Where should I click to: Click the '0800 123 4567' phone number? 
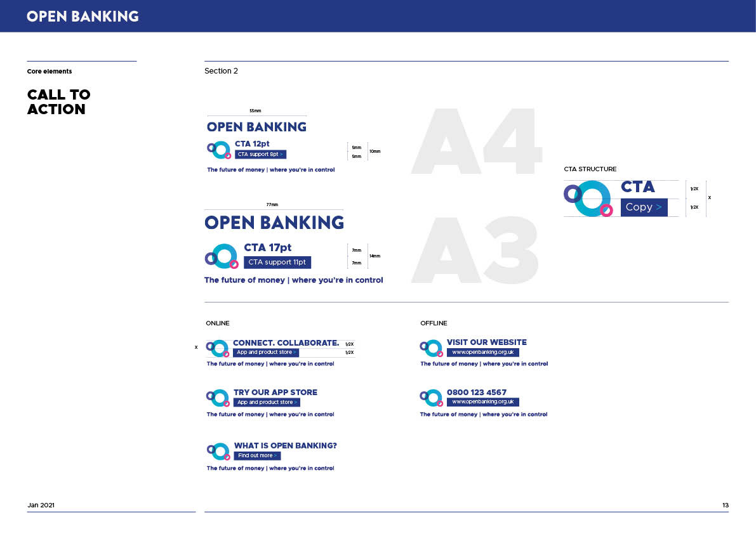[476, 393]
